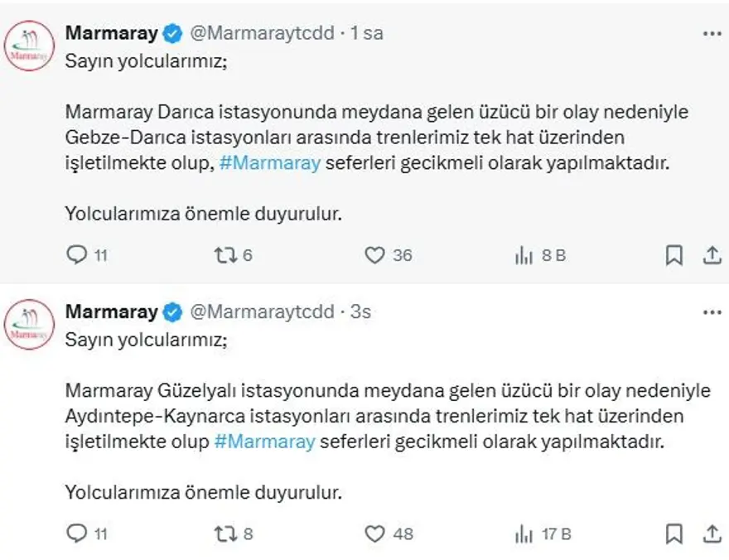This screenshot has height=560, width=729.
Task: Open more options for the first tweet
Action: [712, 33]
